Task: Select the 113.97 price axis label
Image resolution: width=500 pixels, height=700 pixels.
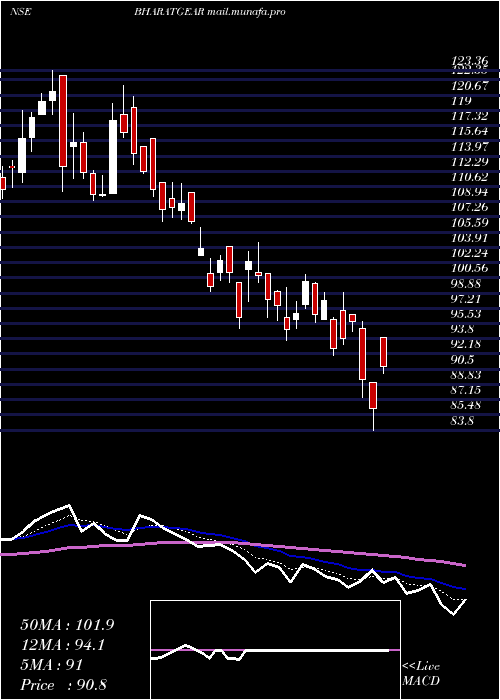Action: pyautogui.click(x=468, y=146)
